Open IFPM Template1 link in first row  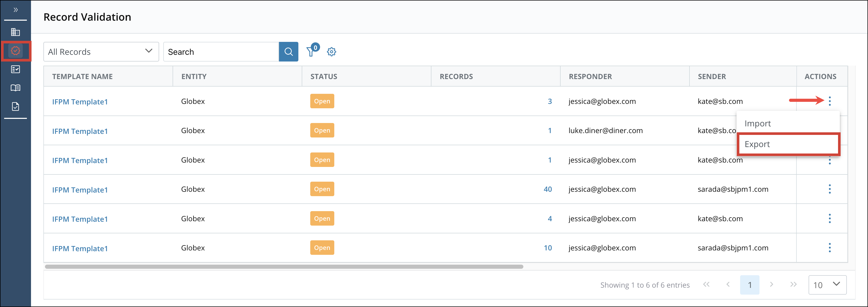80,102
